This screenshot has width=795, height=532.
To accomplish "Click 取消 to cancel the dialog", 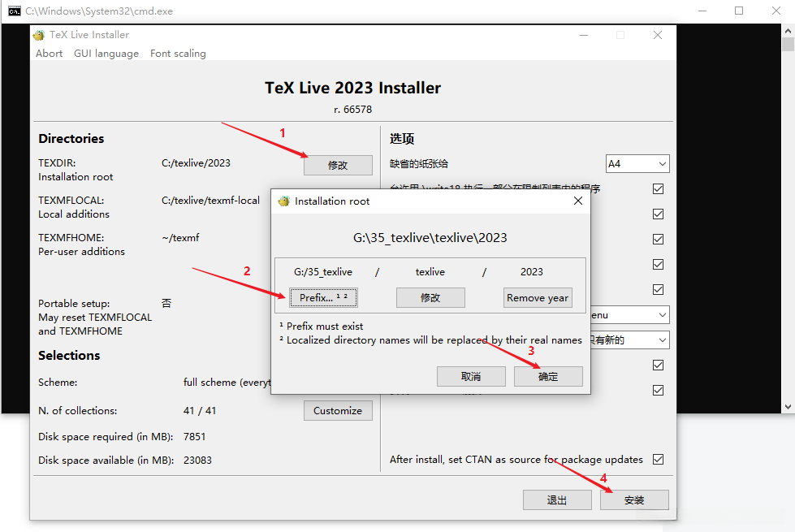I will coord(471,376).
